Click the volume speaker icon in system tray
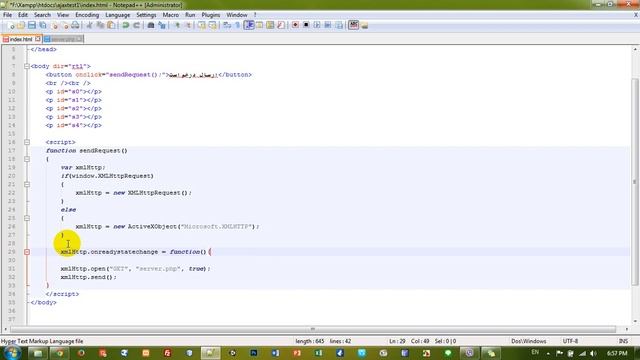 (593, 353)
